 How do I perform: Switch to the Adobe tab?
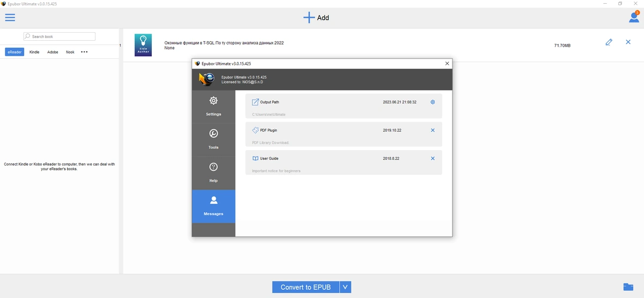point(53,52)
